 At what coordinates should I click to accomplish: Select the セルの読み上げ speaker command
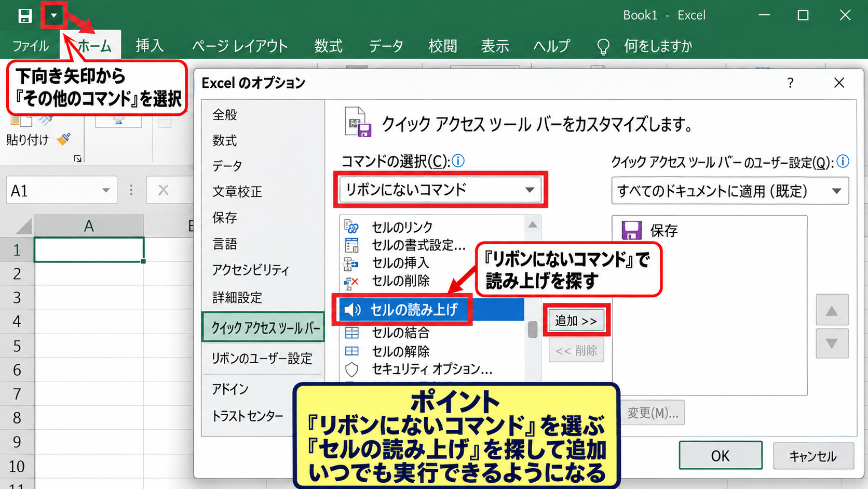(432, 310)
